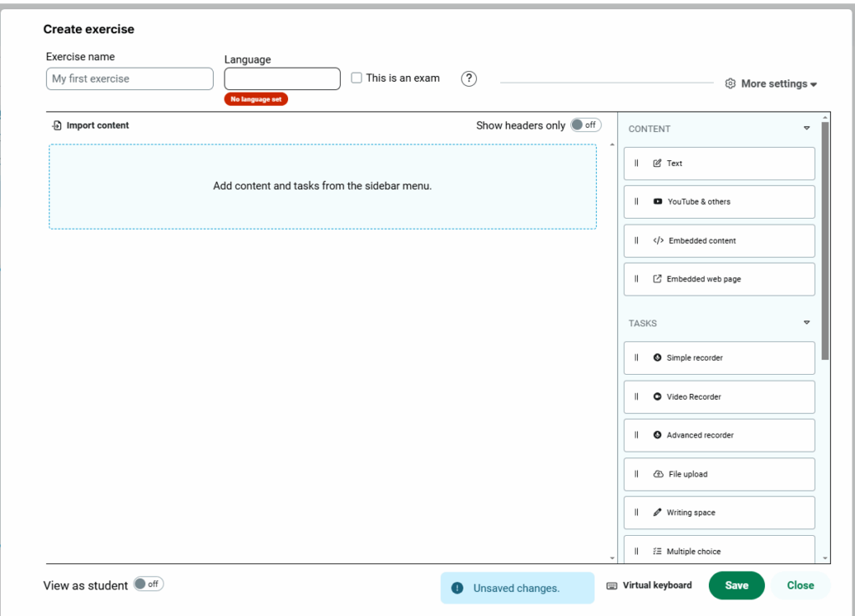Image resolution: width=855 pixels, height=616 pixels.
Task: Click the Embedded web page link icon
Action: click(x=657, y=279)
